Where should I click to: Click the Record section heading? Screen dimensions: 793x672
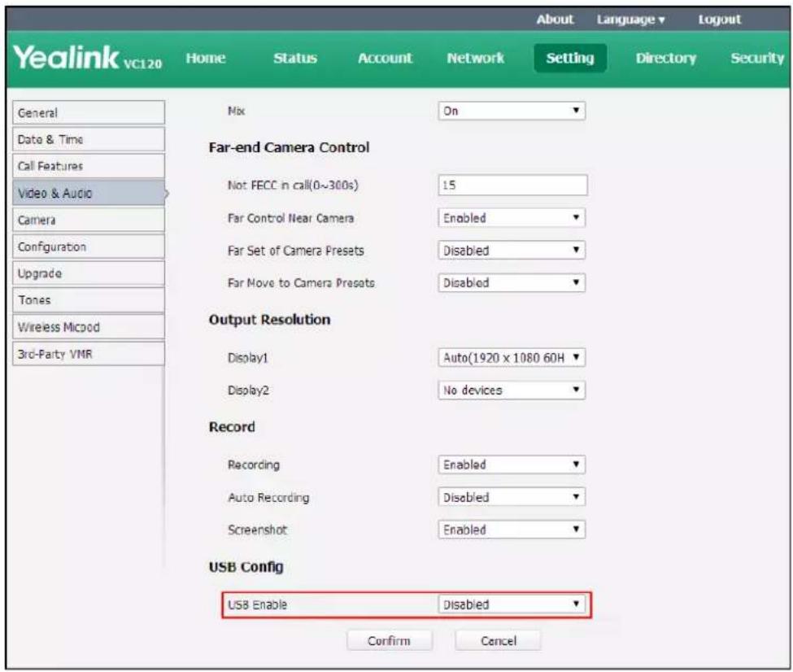(x=232, y=427)
